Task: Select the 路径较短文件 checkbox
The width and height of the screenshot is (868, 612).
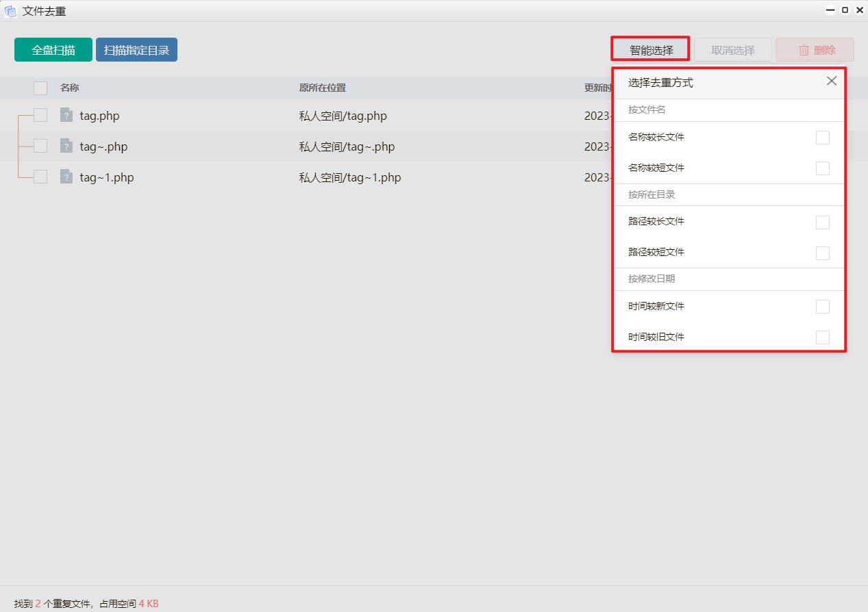Action: 822,253
